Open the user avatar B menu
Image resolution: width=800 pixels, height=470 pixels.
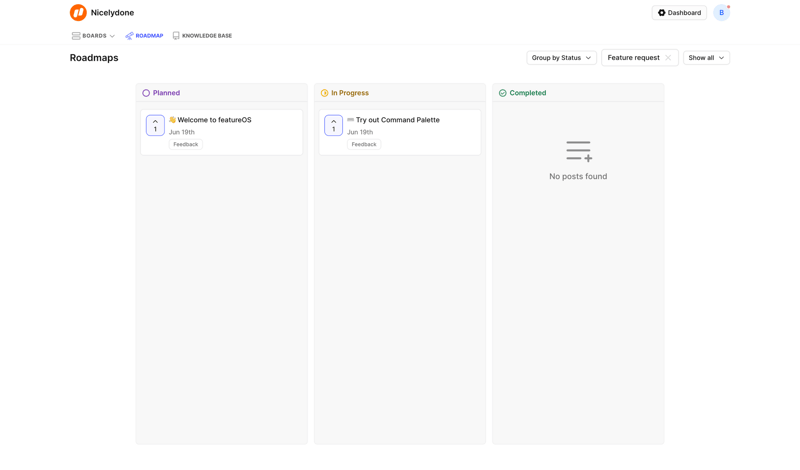tap(721, 13)
